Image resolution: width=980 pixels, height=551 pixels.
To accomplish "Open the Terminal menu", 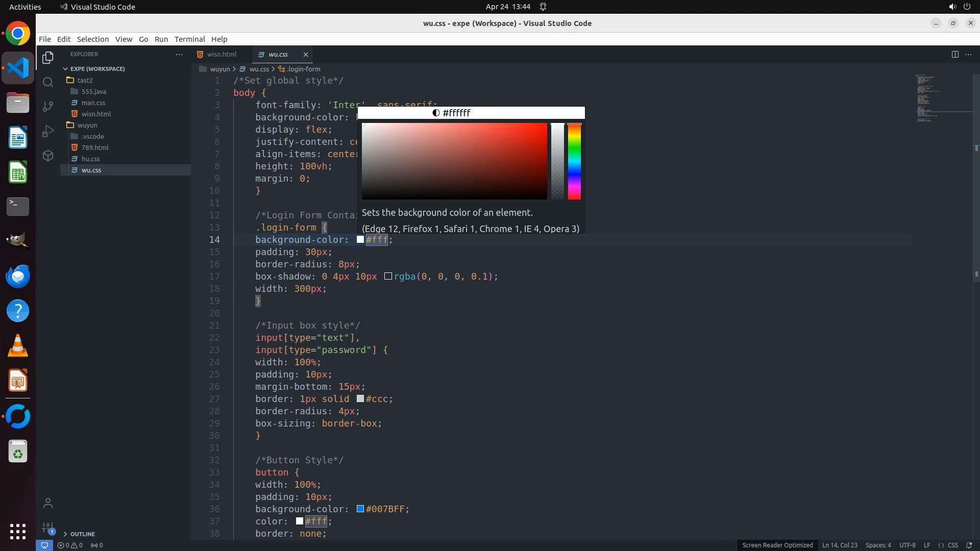I will click(x=189, y=39).
